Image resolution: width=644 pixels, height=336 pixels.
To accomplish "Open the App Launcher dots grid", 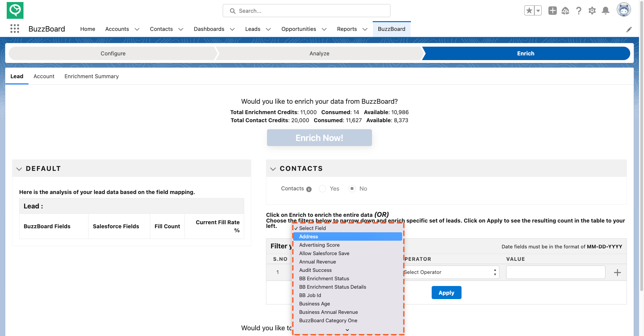I will pos(15,29).
